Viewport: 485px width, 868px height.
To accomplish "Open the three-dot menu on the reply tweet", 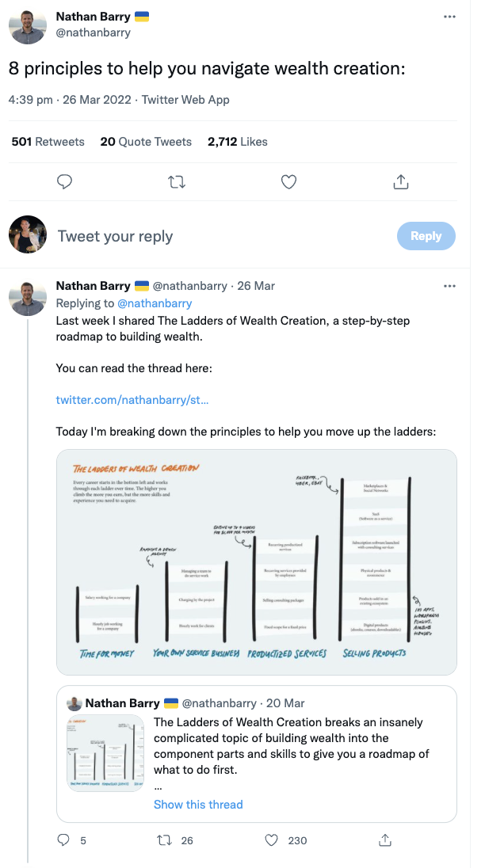I will tap(450, 286).
